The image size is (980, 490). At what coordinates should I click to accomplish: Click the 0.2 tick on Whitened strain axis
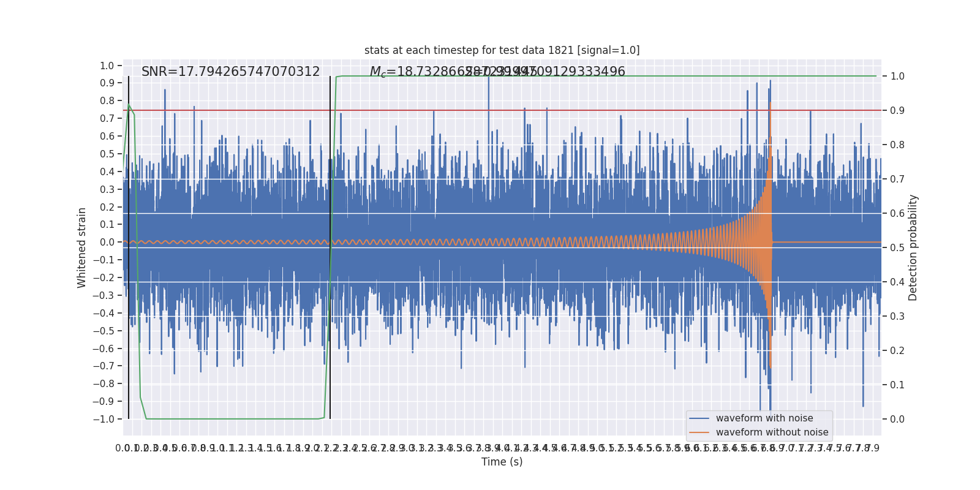coord(107,207)
